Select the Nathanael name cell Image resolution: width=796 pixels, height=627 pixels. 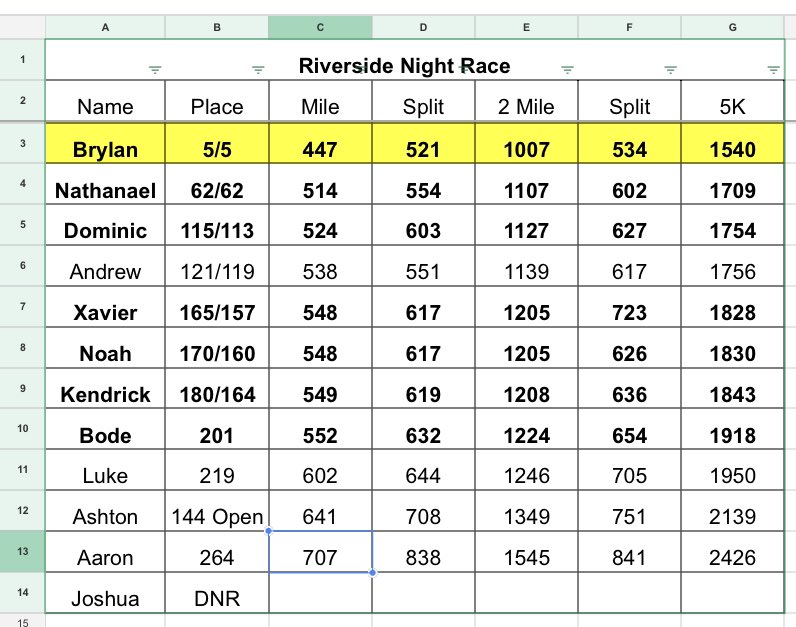[105, 184]
